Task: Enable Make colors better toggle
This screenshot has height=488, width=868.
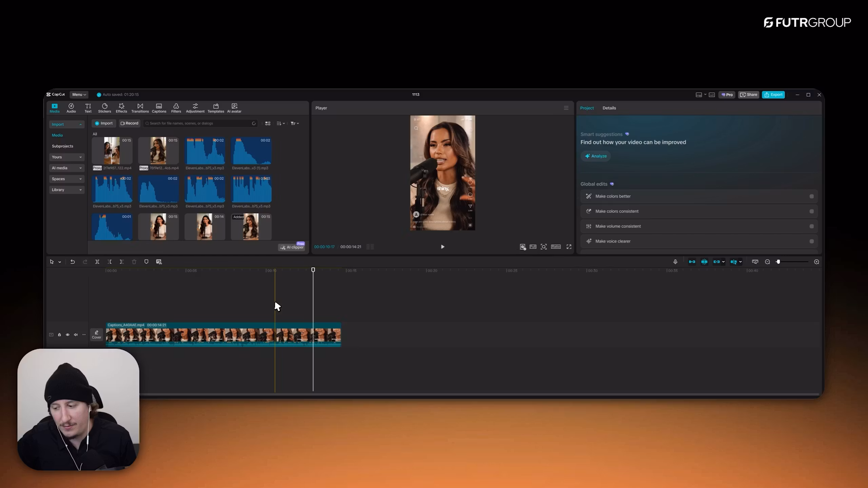Action: (811, 196)
